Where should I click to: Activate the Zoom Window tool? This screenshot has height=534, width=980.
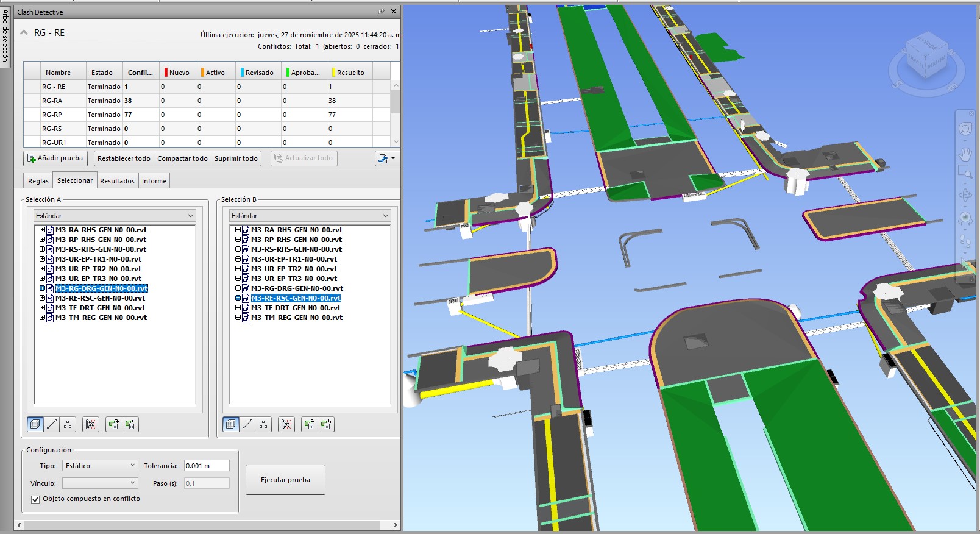965,173
